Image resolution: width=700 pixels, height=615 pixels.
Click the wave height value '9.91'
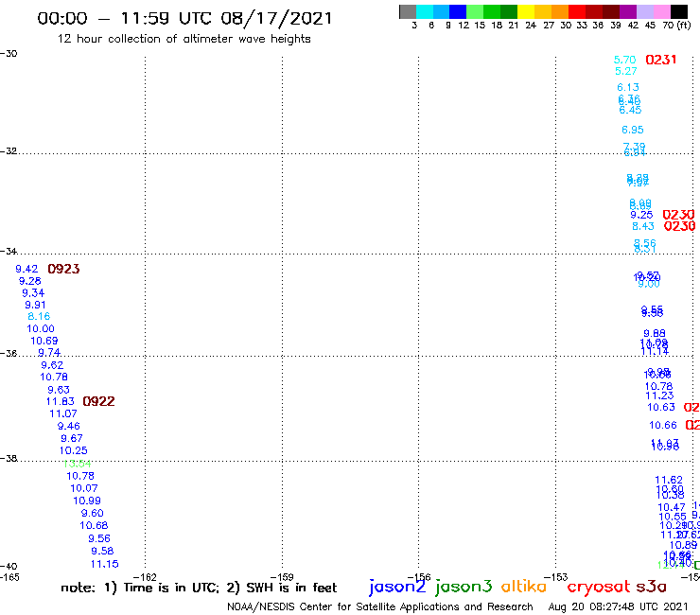coord(35,305)
